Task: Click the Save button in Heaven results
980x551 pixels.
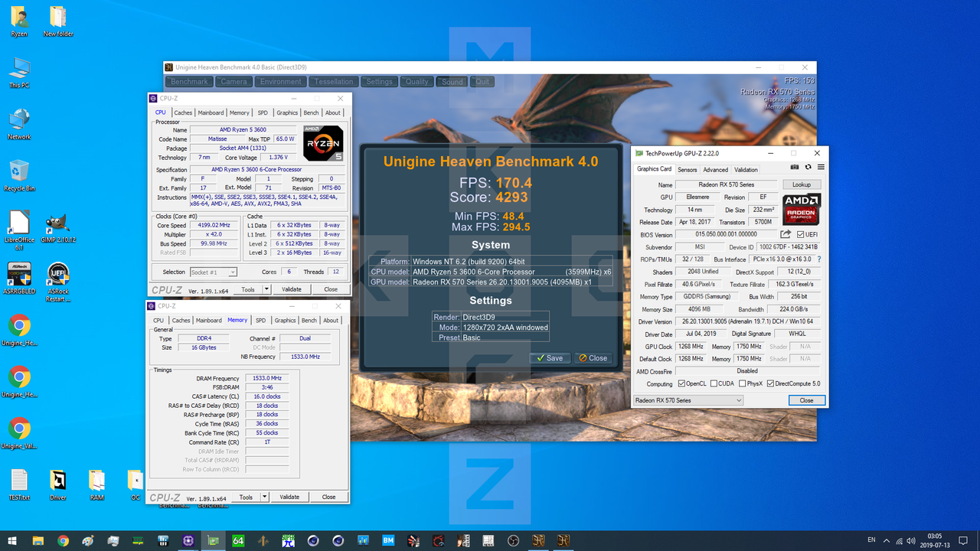Action: pos(550,357)
